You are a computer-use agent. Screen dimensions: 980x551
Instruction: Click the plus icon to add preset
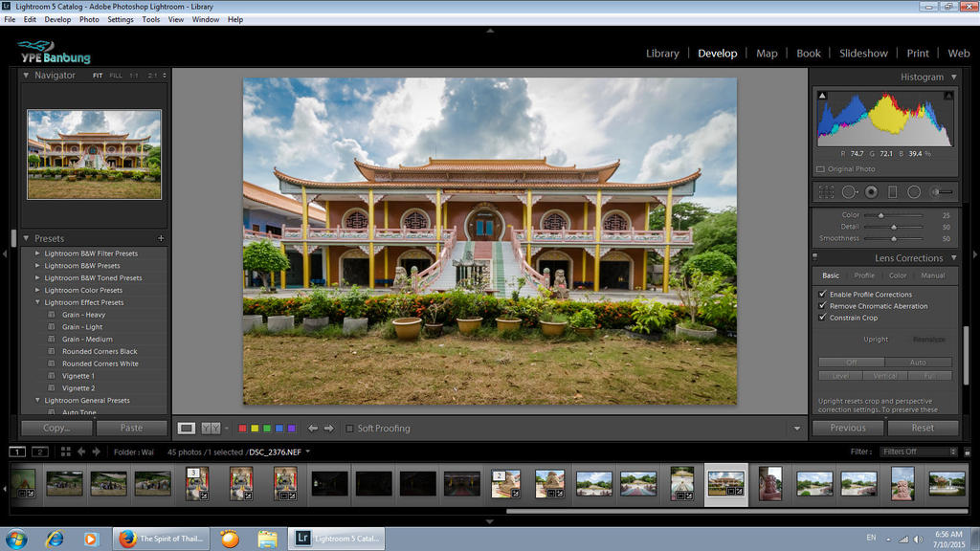161,238
